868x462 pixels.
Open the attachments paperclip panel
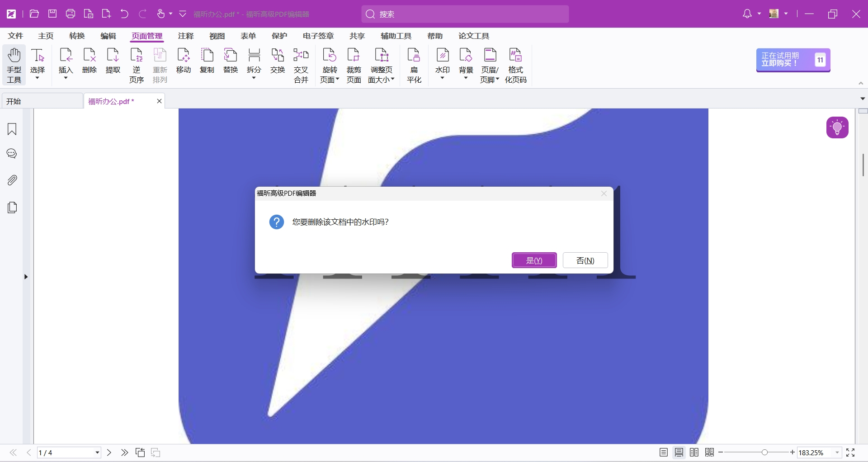click(12, 180)
